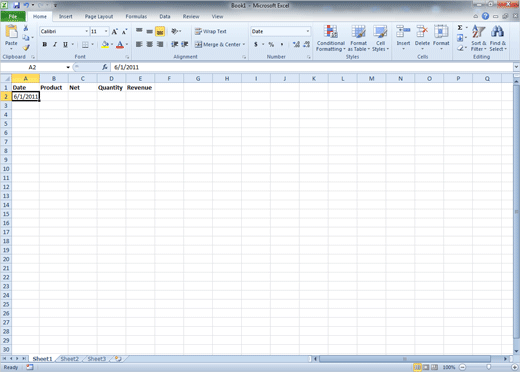
Task: Click the Delete cells button
Action: (x=422, y=38)
